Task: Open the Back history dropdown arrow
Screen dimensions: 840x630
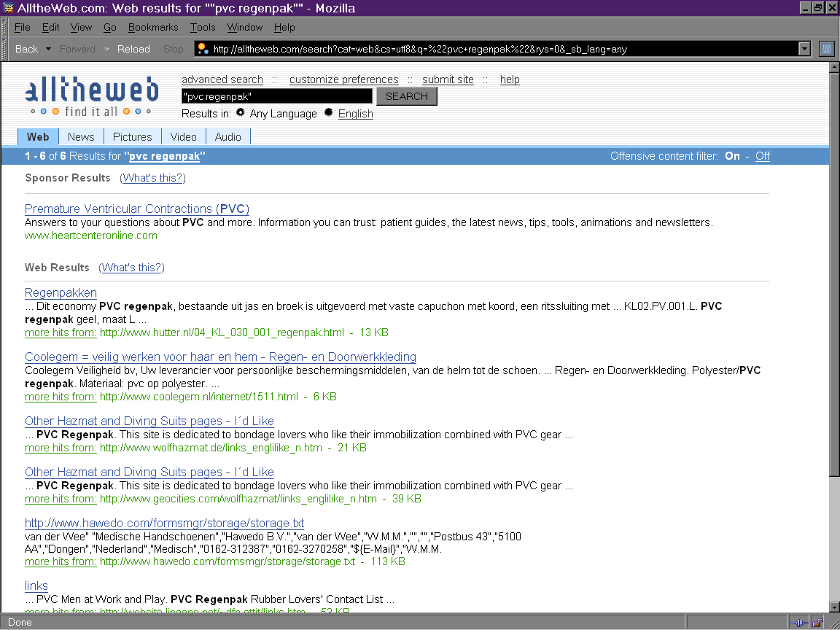Action: click(x=48, y=49)
